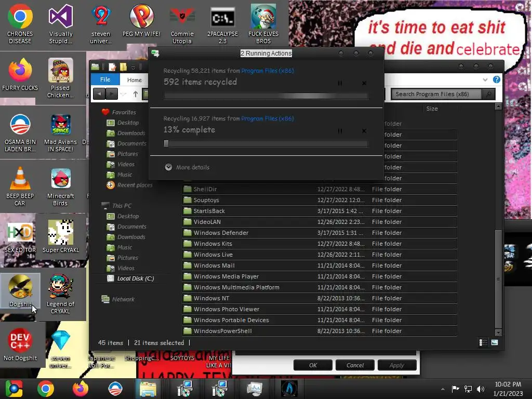The image size is (532, 399).
Task: Select the Souptoys folder
Action: pyautogui.click(x=320, y=200)
